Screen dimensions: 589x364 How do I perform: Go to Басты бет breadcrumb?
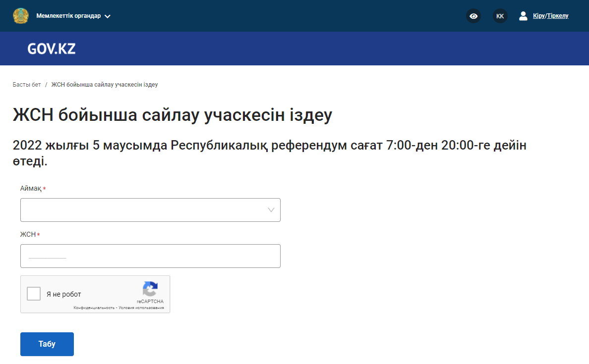coord(27,85)
